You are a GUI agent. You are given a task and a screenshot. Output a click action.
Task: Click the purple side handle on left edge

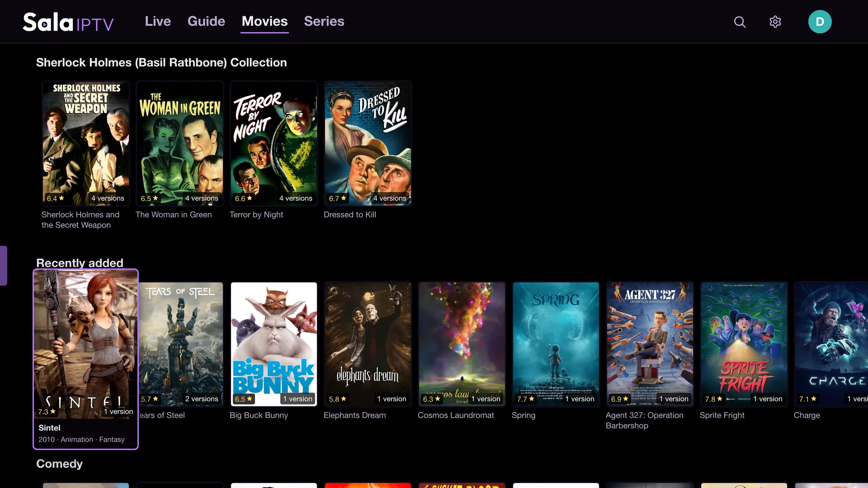(x=4, y=266)
